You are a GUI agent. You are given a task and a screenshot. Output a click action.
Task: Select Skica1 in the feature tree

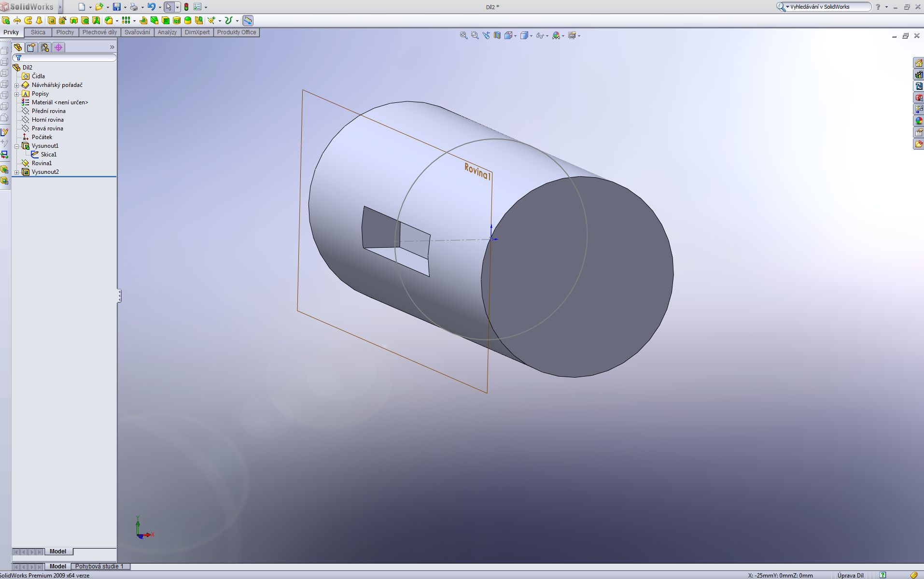coord(48,155)
